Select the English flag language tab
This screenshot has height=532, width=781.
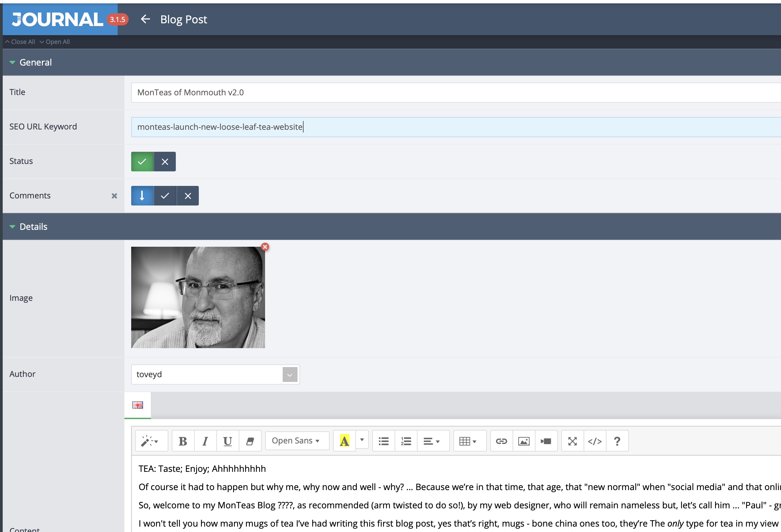pos(138,405)
